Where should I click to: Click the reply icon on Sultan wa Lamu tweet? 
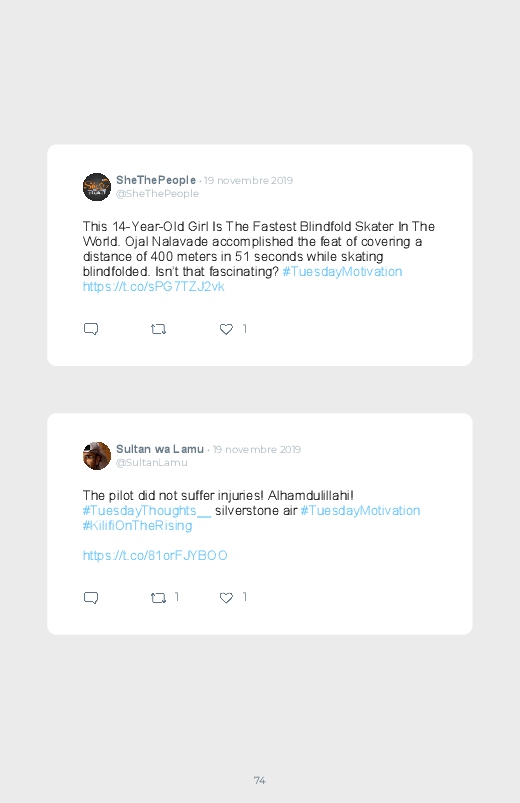[91, 598]
